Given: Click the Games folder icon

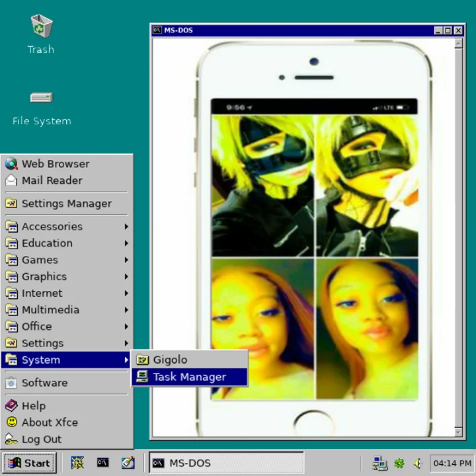Looking at the screenshot, I should click(11, 260).
